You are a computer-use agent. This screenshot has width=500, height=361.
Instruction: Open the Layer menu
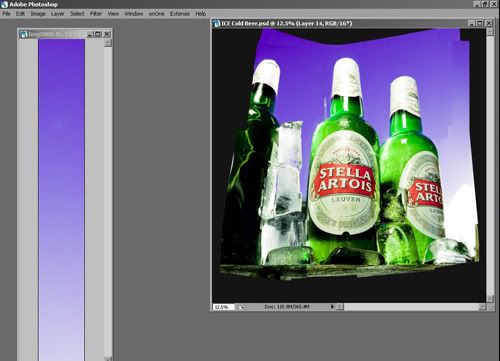point(57,14)
